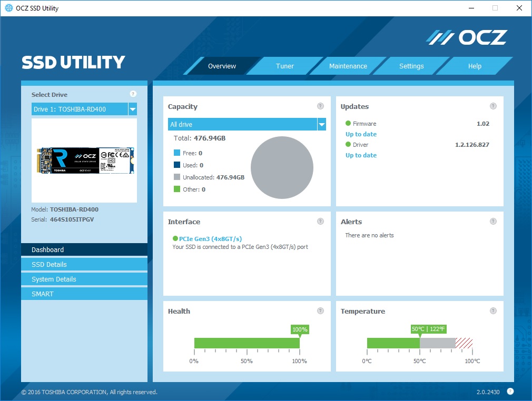
Task: Switch to the Tuner tab
Action: [x=284, y=66]
